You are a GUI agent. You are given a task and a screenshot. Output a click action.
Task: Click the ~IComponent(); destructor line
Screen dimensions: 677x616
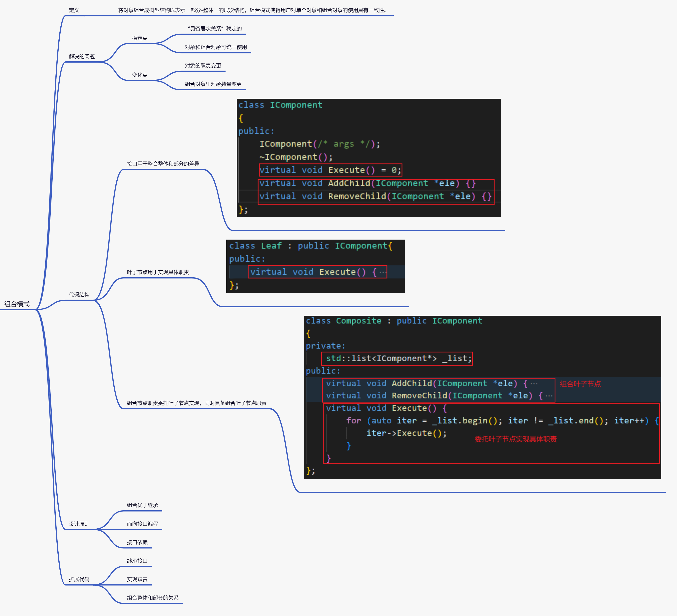coord(296,157)
